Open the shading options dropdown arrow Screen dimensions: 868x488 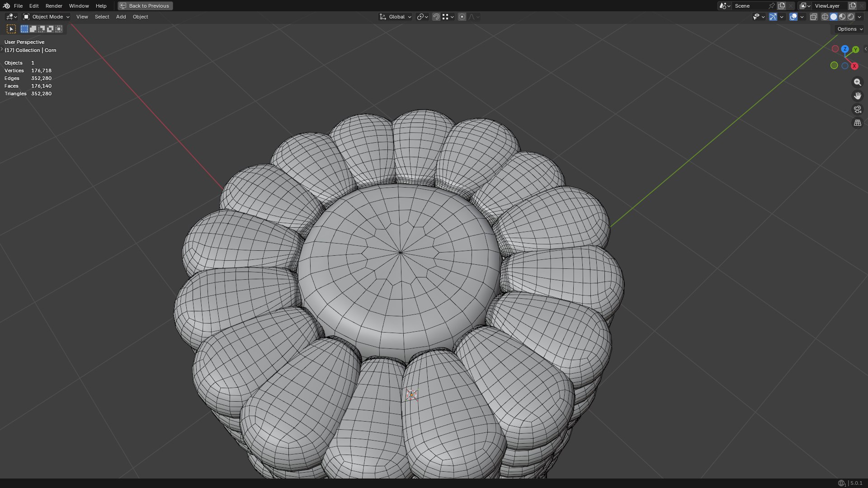pyautogui.click(x=859, y=17)
